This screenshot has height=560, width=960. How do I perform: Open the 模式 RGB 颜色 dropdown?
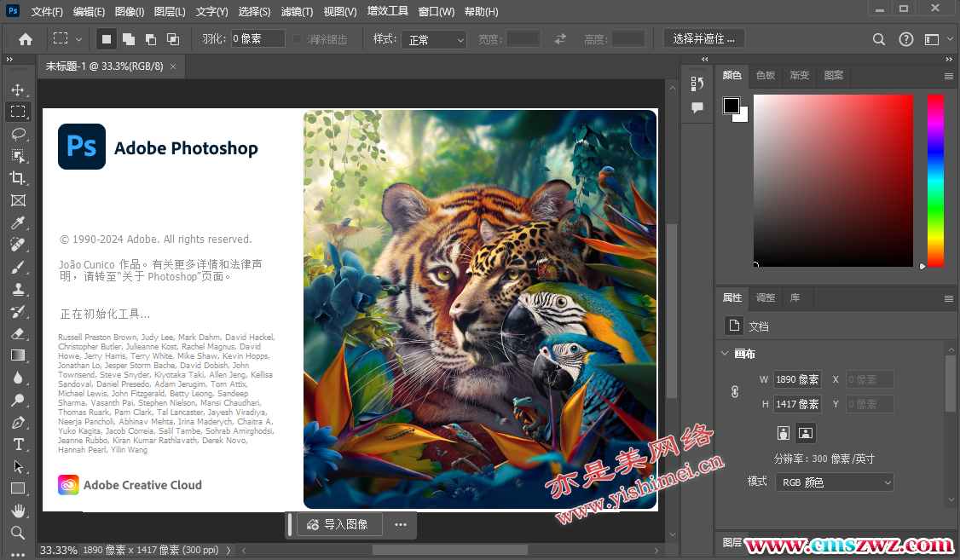pos(834,482)
